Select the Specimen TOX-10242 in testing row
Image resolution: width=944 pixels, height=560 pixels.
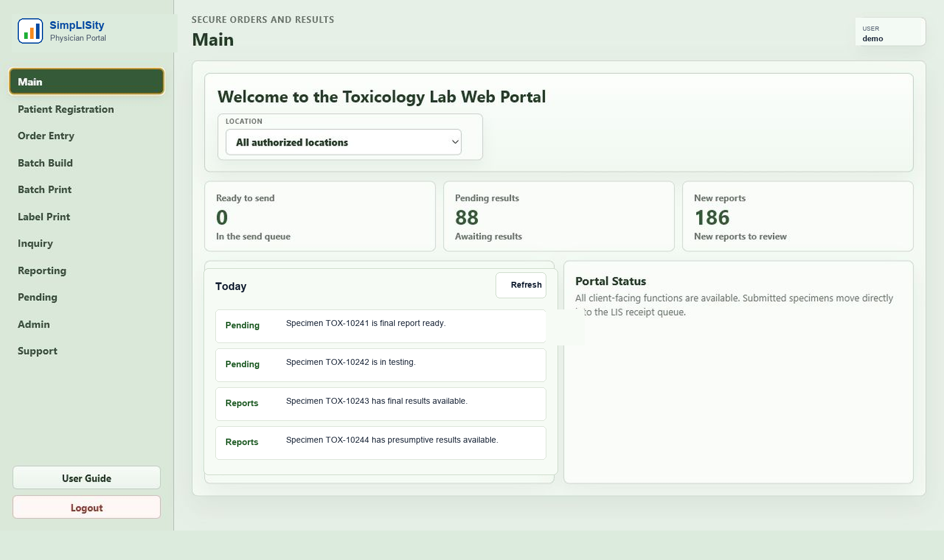point(381,365)
